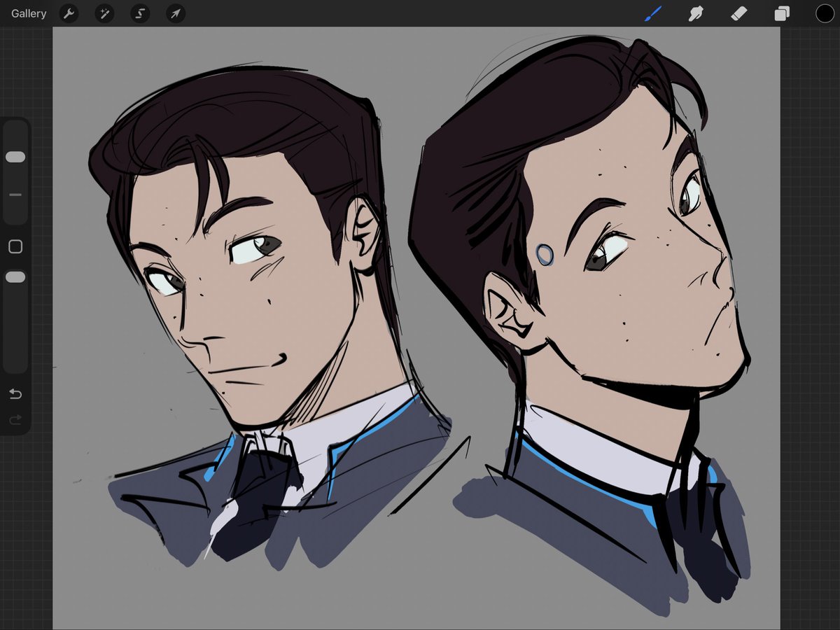This screenshot has height=630, width=840.
Task: Tap the Modify square button in sidebar
Action: point(15,246)
